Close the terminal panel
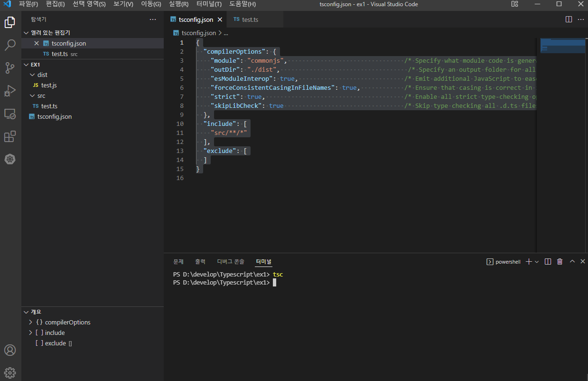 [x=583, y=261]
